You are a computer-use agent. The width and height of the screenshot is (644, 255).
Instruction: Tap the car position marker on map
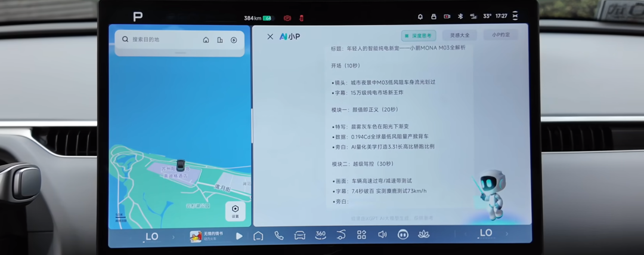pyautogui.click(x=180, y=165)
